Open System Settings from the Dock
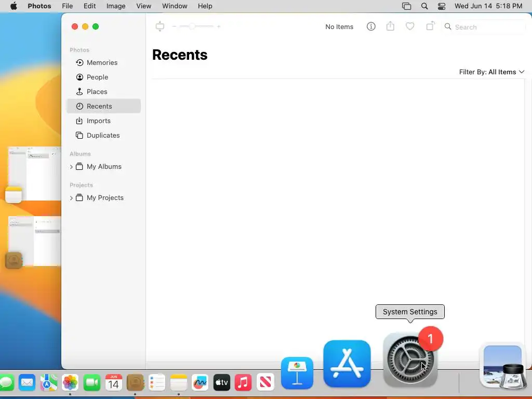The image size is (532, 399). pyautogui.click(x=410, y=360)
